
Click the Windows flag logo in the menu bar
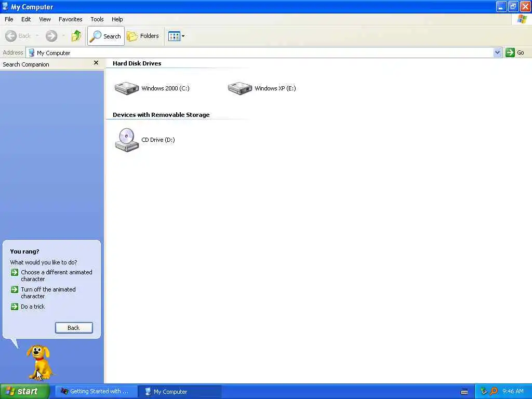(x=522, y=19)
